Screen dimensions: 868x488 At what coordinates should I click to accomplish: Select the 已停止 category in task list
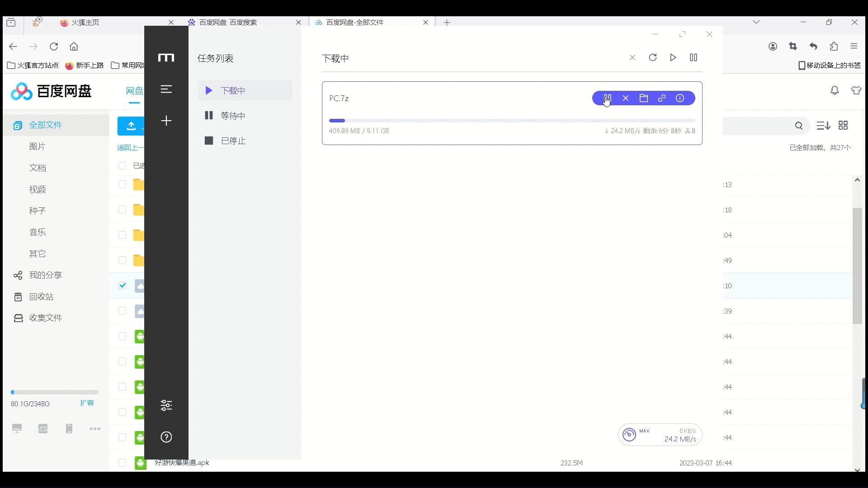click(x=233, y=141)
